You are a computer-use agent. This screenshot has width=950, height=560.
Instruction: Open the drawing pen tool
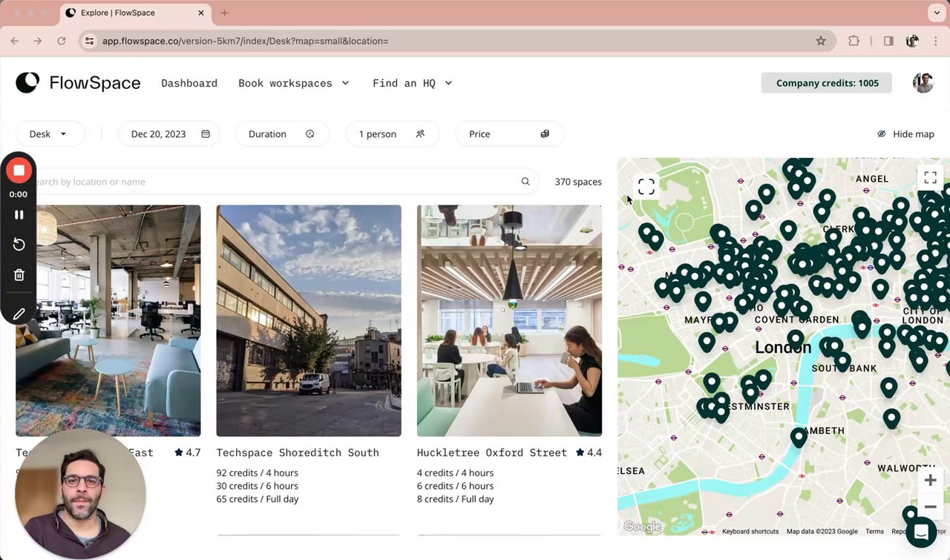tap(19, 314)
